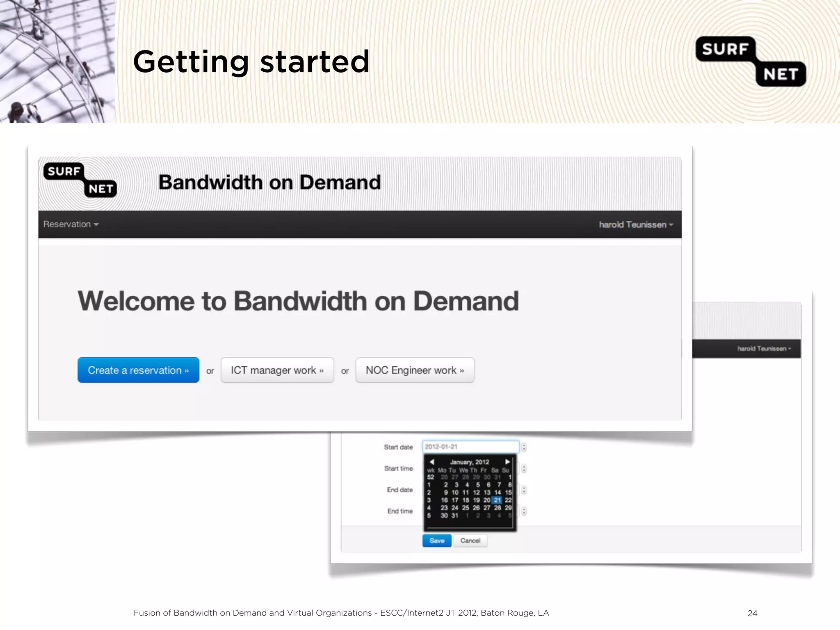This screenshot has height=630, width=840.
Task: Click the Start date stepper control
Action: point(524,447)
